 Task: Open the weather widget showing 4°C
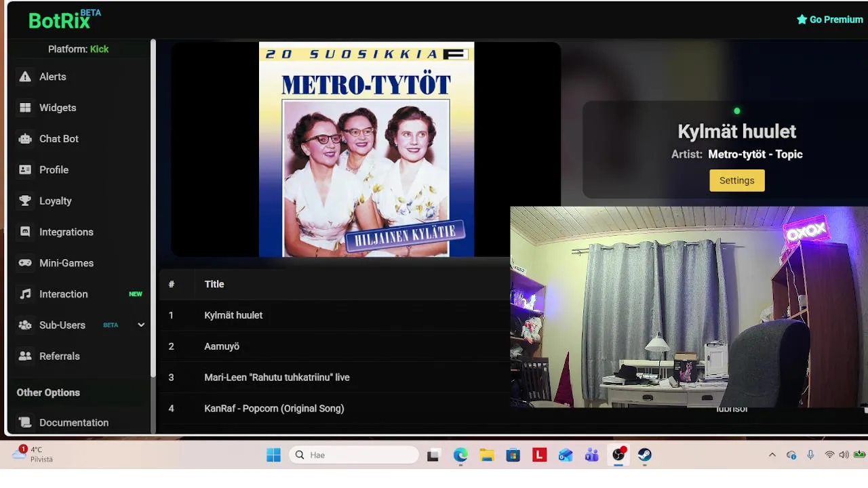pyautogui.click(x=33, y=454)
